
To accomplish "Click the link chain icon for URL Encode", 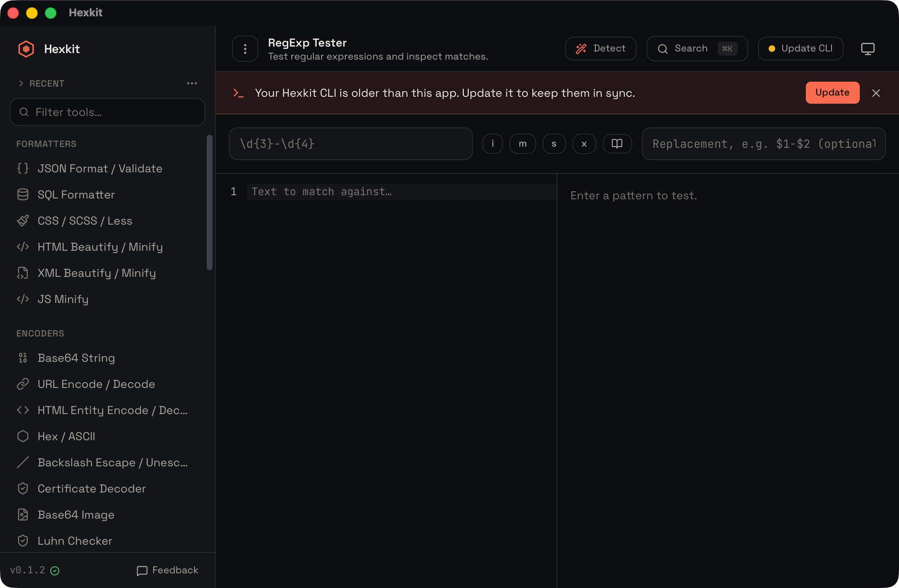I will point(23,384).
